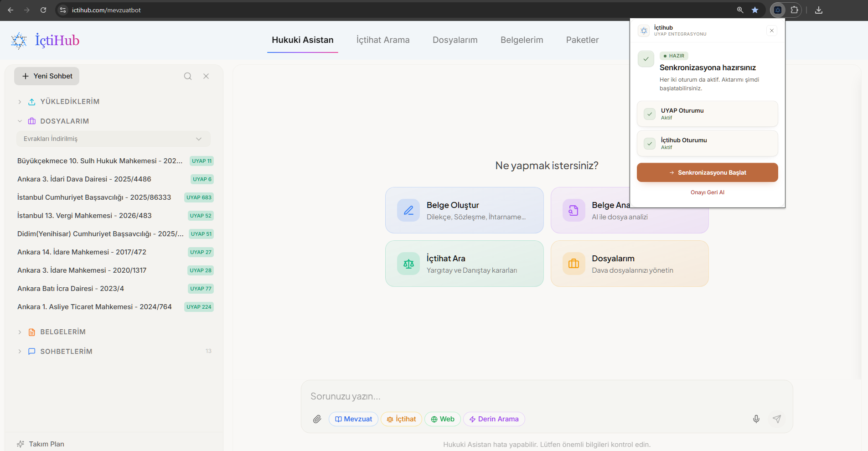Expand the Yüklediklerim section chevron
868x451 pixels.
tap(20, 102)
